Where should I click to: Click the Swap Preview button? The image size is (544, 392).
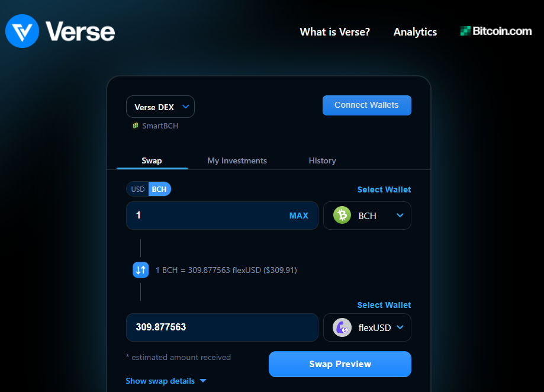point(340,364)
